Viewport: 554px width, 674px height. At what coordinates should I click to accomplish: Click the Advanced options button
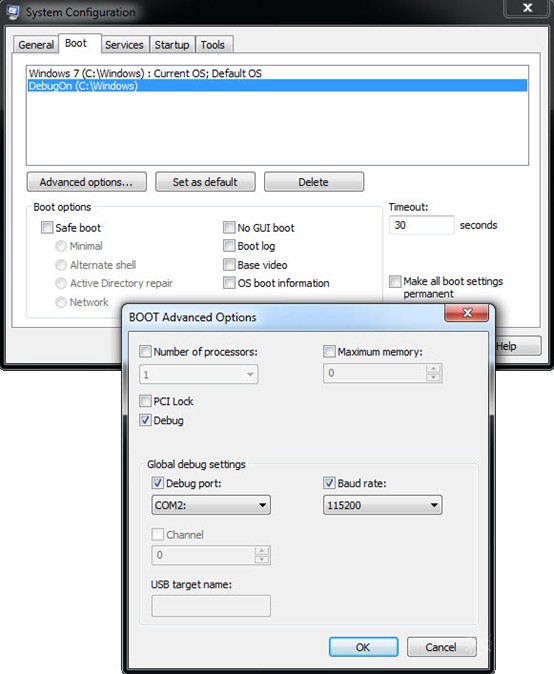click(x=86, y=182)
